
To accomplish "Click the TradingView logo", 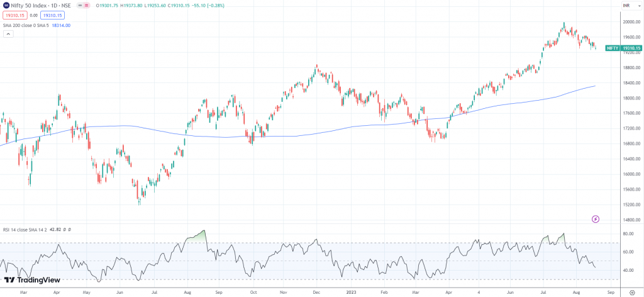I will [32, 280].
